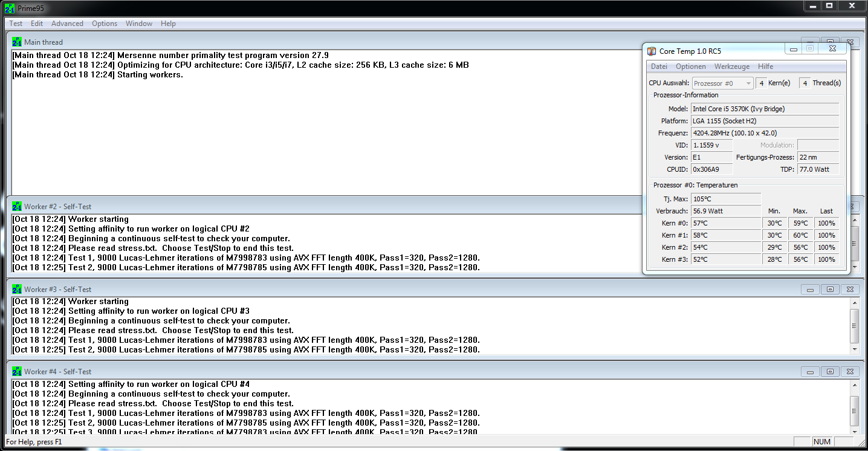The height and width of the screenshot is (451, 868).
Task: Open the Hilfe menu in Core Temp
Action: (x=765, y=67)
